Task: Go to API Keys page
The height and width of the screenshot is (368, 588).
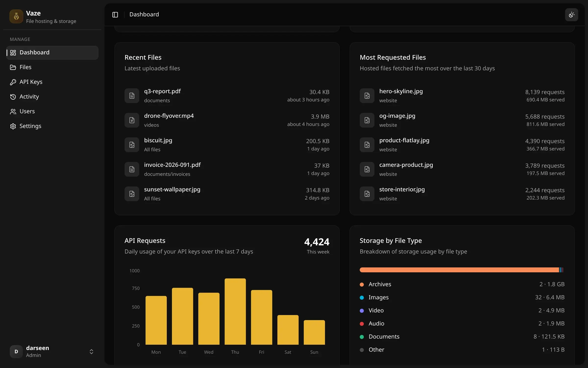Action: tap(52, 82)
